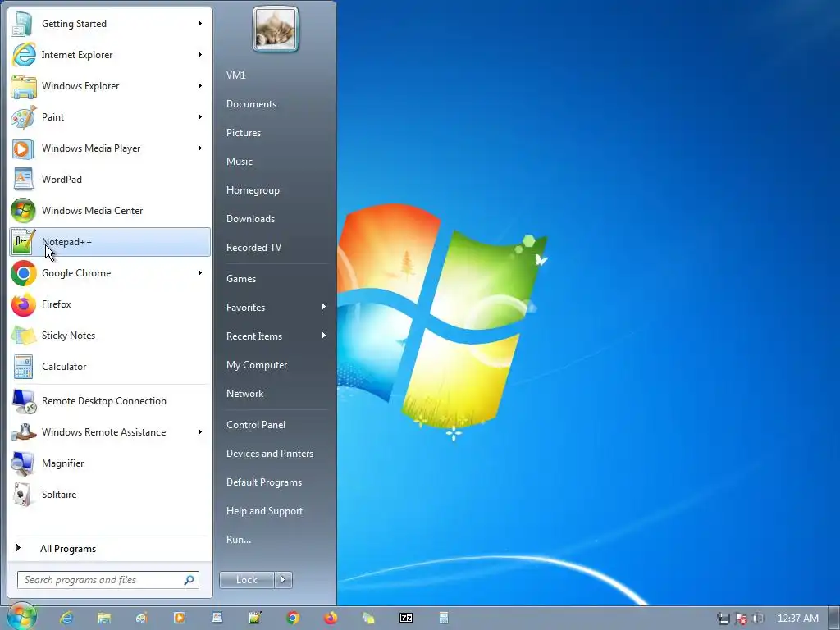Expand Paint recent files arrow
Screen dimensions: 840x630
click(x=200, y=116)
